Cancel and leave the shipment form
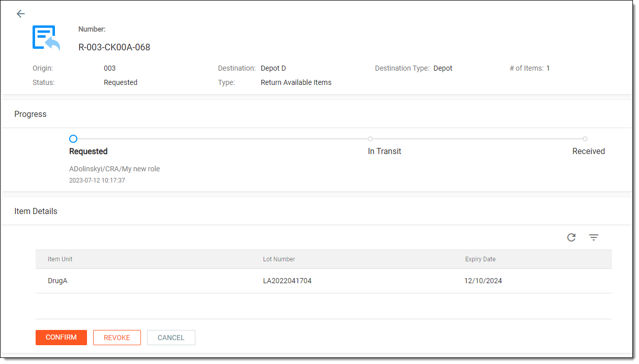This screenshot has height=364, width=639. pos(171,338)
